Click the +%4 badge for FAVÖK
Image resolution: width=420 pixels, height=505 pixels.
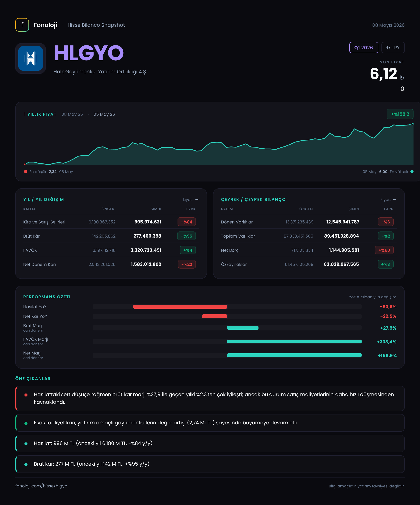click(x=188, y=250)
